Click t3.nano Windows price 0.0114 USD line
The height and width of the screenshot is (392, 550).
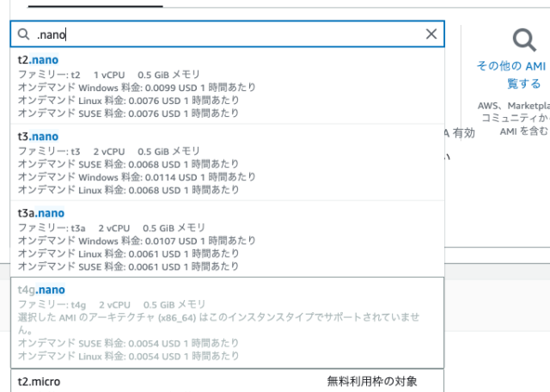(137, 177)
